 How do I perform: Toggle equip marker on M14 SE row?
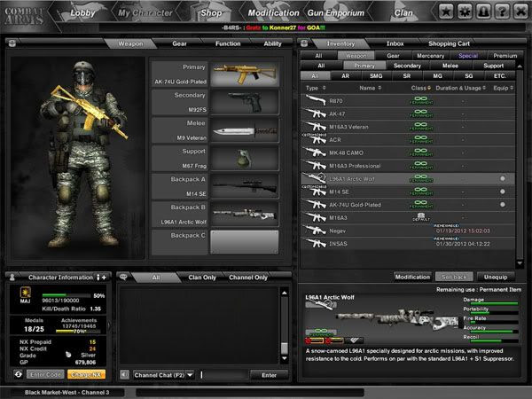point(502,192)
